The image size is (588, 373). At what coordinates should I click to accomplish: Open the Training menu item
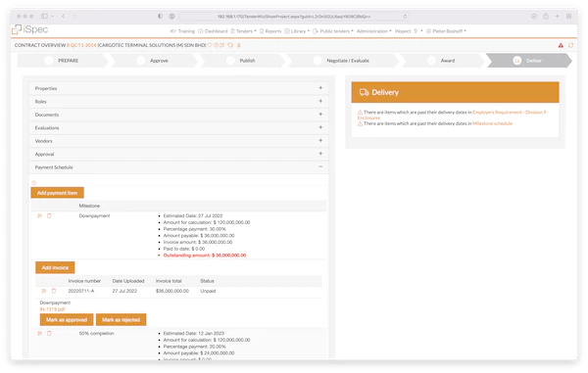coord(182,31)
